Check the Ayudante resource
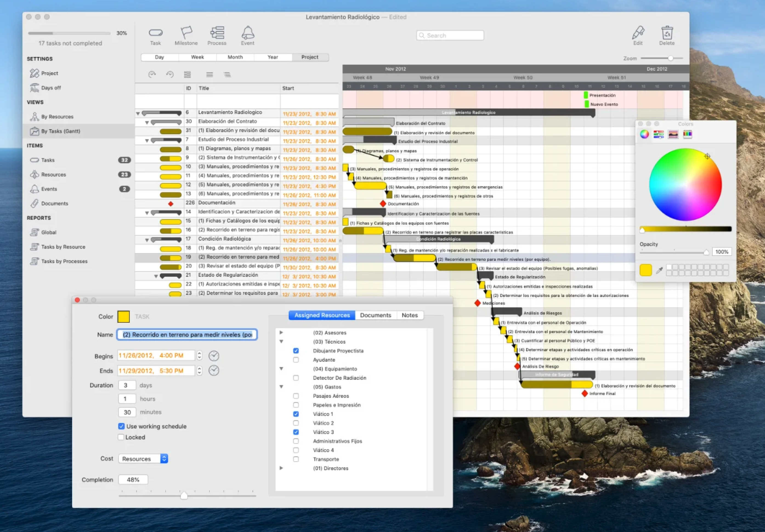Viewport: 765px width, 532px height. tap(296, 360)
